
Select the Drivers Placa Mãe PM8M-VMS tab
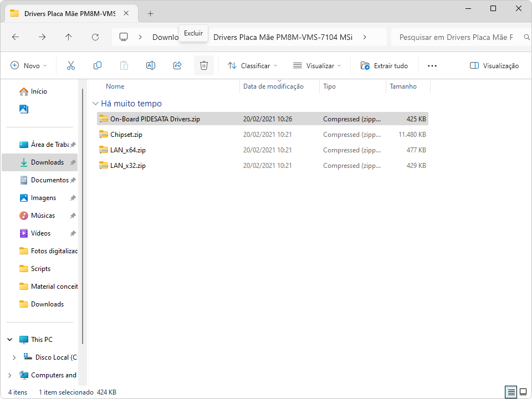click(x=71, y=13)
